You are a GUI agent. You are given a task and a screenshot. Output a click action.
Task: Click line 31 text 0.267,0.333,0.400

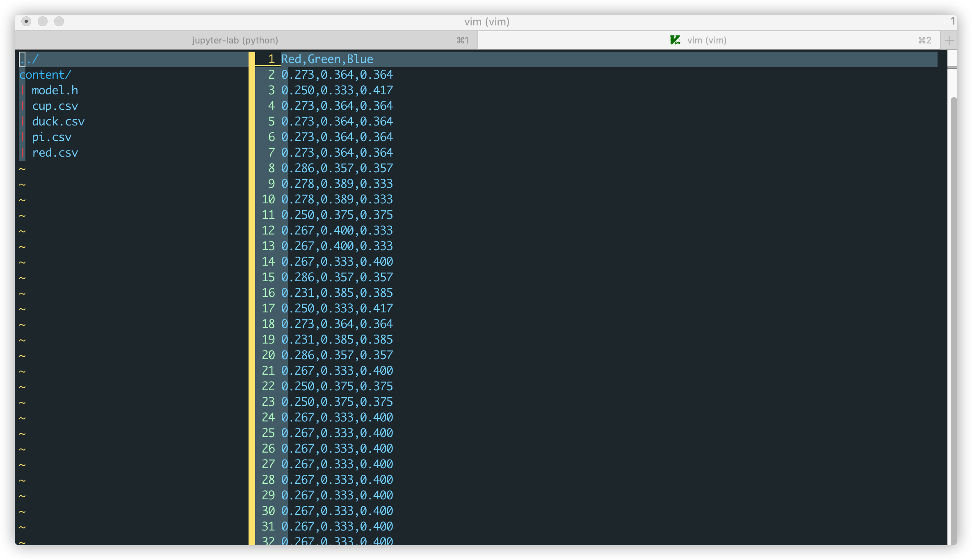[337, 526]
